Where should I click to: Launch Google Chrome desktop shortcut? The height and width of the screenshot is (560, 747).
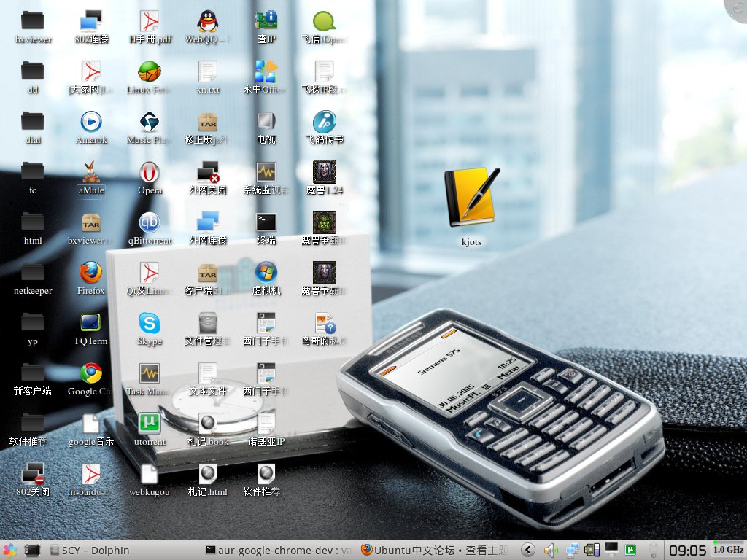click(x=91, y=374)
